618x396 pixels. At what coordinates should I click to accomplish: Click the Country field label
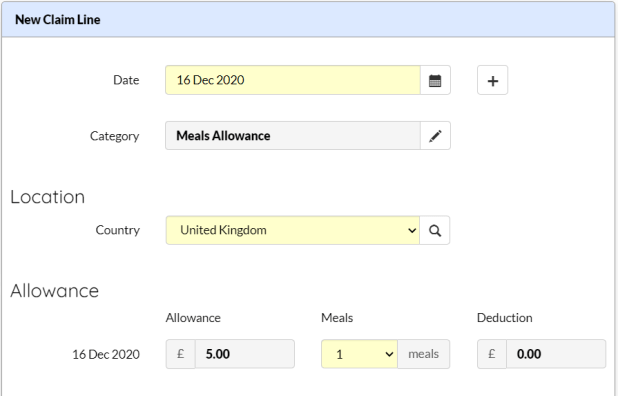tap(118, 230)
